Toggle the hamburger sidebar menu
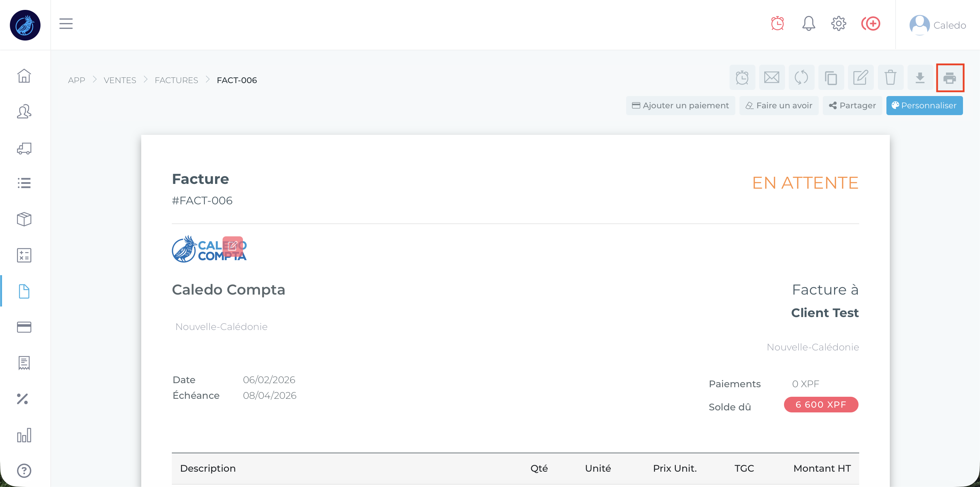Image resolution: width=980 pixels, height=487 pixels. (66, 24)
